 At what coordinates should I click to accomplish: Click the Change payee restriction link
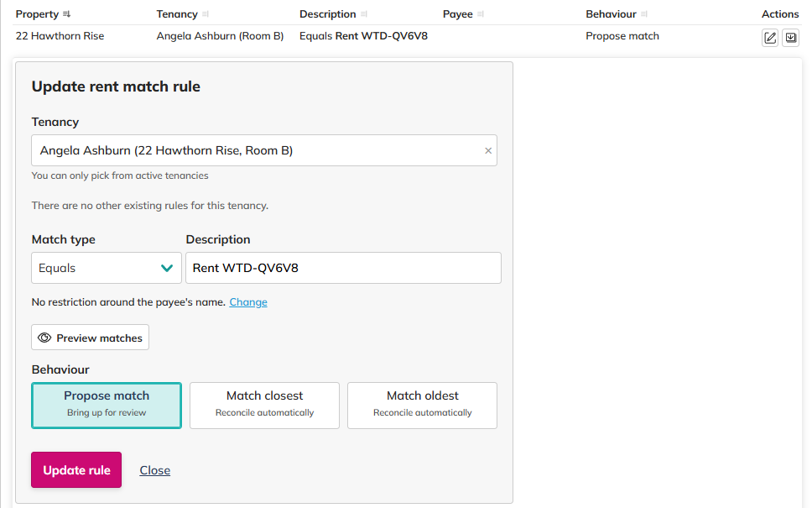pos(248,302)
